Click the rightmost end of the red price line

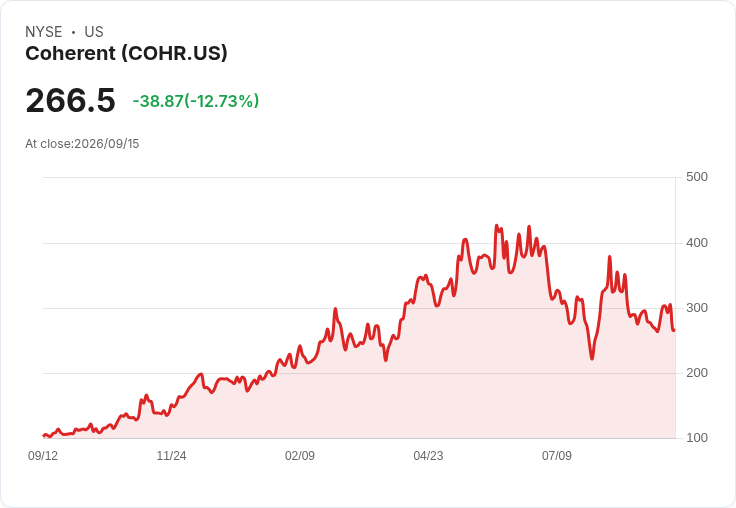(674, 330)
